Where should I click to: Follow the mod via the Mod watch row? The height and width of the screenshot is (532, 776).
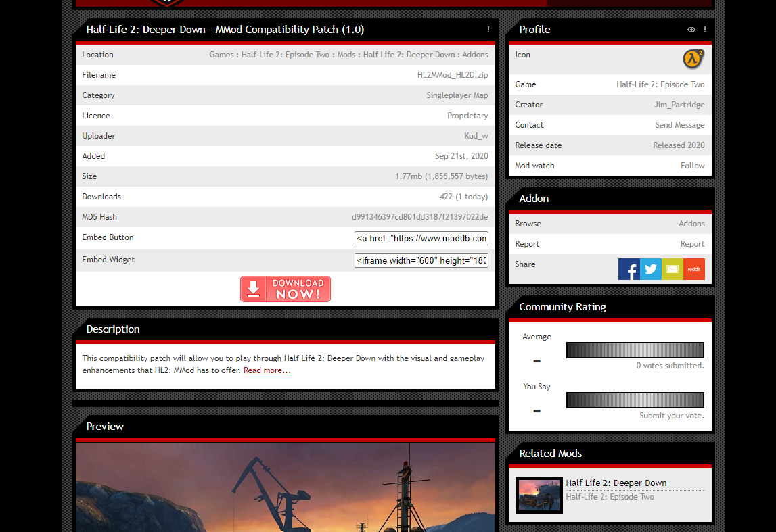point(692,166)
